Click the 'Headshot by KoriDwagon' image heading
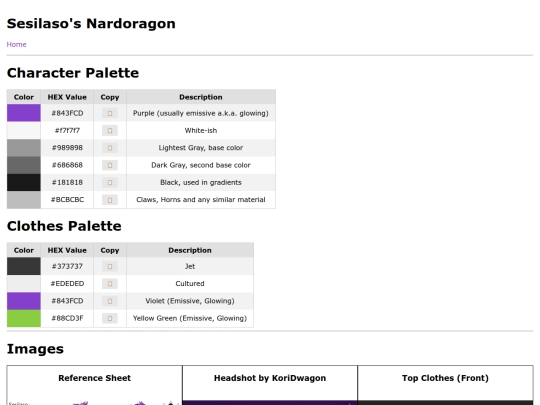The width and height of the screenshot is (540, 405). pyautogui.click(x=270, y=378)
